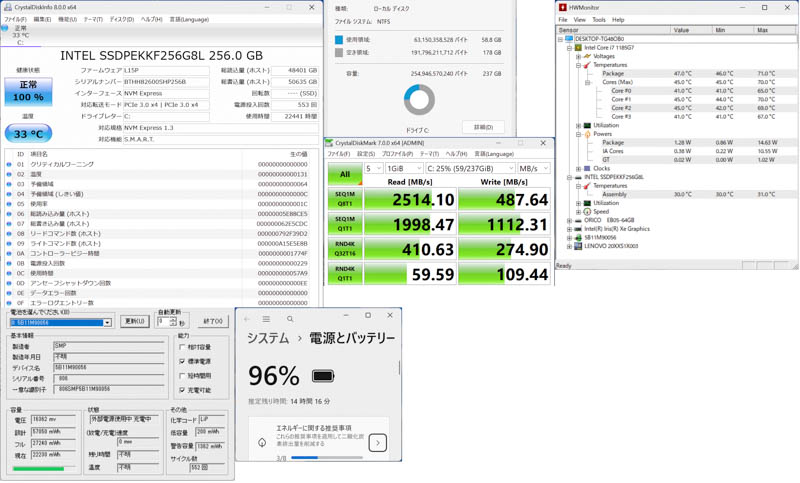Click the LENOVO mainboard icon in HWMonitor
Screen dimensions: 800x483
(x=578, y=246)
